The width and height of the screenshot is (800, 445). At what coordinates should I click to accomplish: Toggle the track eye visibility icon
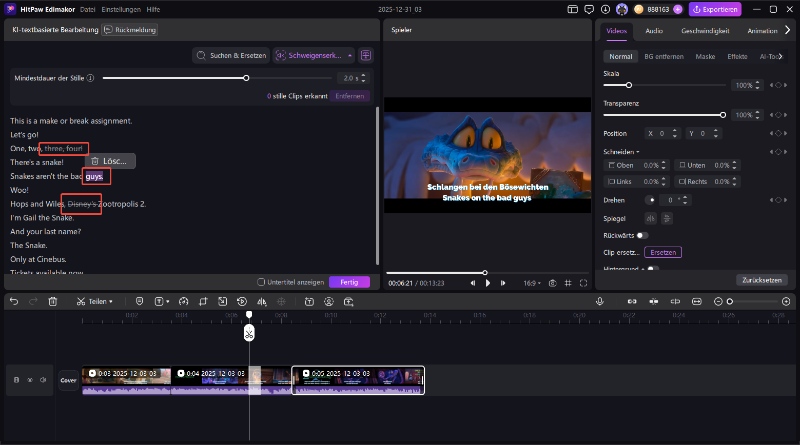click(30, 380)
